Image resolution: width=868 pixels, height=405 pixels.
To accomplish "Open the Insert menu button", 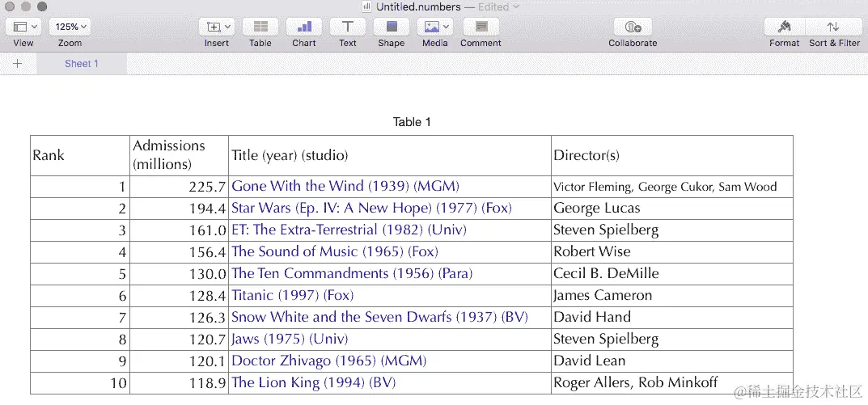I will pyautogui.click(x=217, y=27).
